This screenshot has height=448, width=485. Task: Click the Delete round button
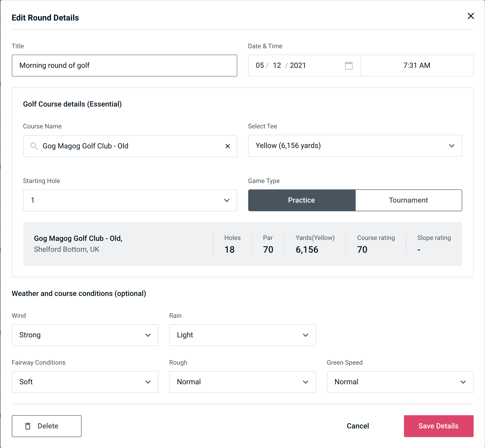click(47, 426)
